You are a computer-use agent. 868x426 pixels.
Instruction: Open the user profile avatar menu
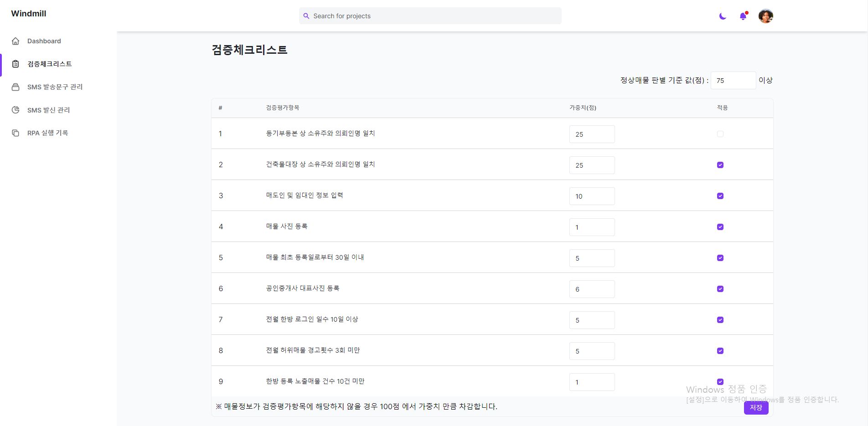(765, 16)
